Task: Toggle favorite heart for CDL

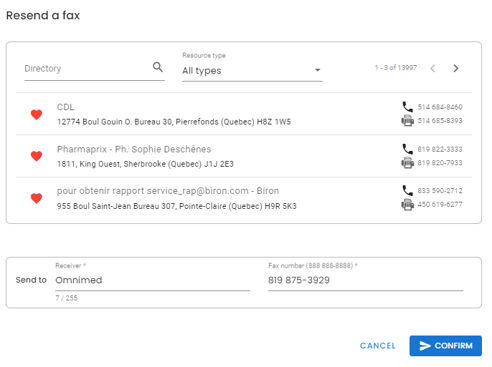Action: pos(36,115)
